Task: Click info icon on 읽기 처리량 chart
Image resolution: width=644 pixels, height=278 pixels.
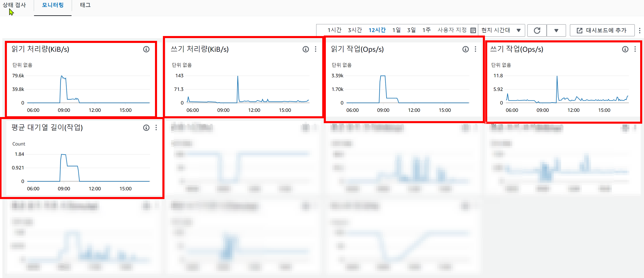Action: [146, 49]
